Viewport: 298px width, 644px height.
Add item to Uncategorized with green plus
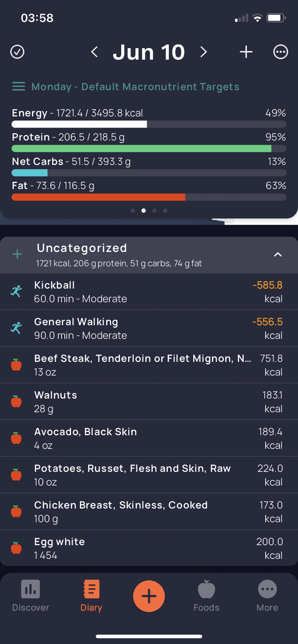tap(17, 255)
